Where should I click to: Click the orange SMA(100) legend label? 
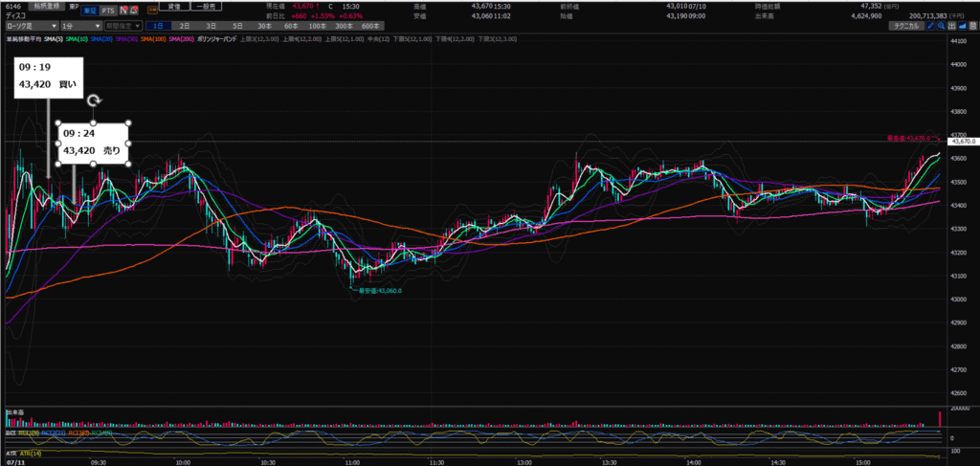(153, 39)
